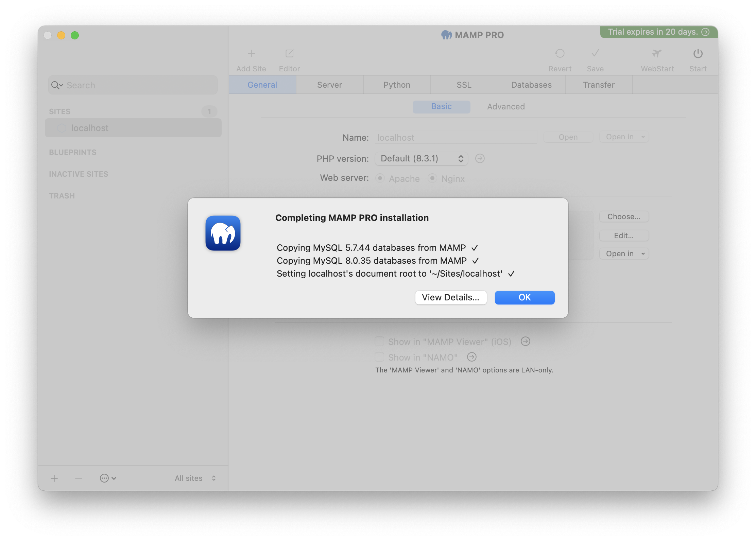Click OK in installation dialog
This screenshot has height=541, width=756.
pos(525,297)
